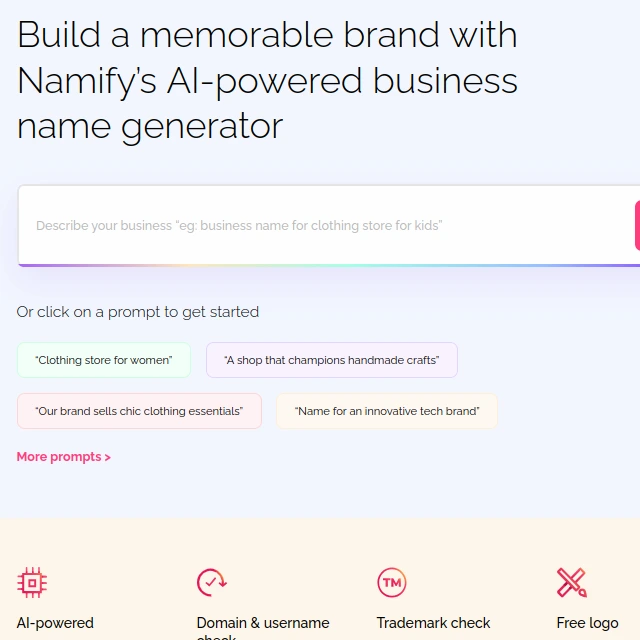The image size is (640, 640).
Task: Click the 'Trademark check' feature label
Action: pyautogui.click(x=433, y=623)
